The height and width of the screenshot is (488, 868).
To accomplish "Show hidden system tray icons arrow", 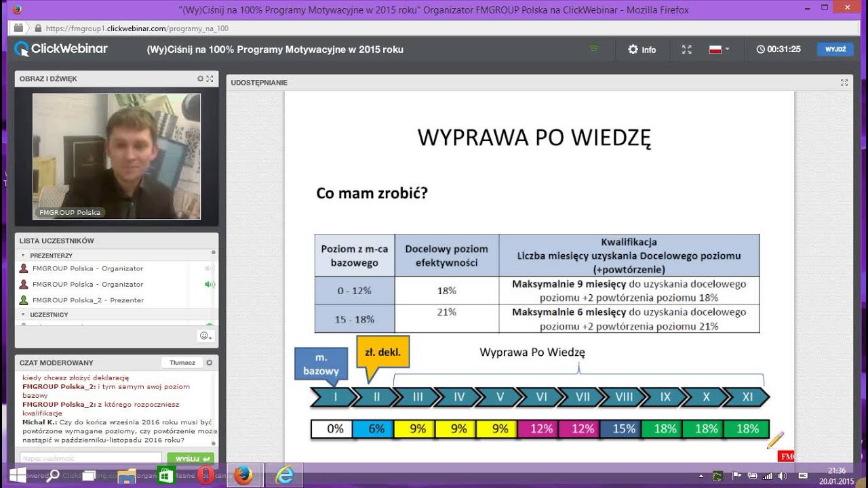I will [701, 476].
